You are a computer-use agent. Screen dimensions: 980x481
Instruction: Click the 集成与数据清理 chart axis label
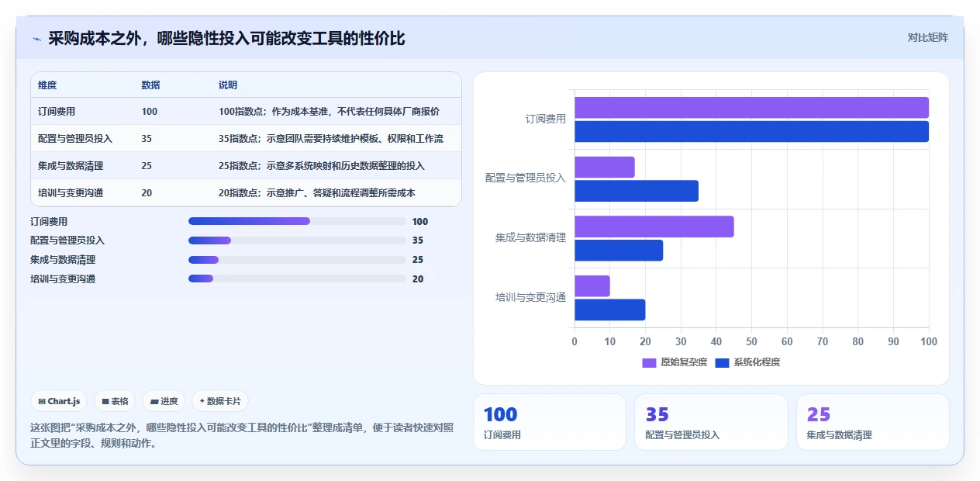pos(531,238)
